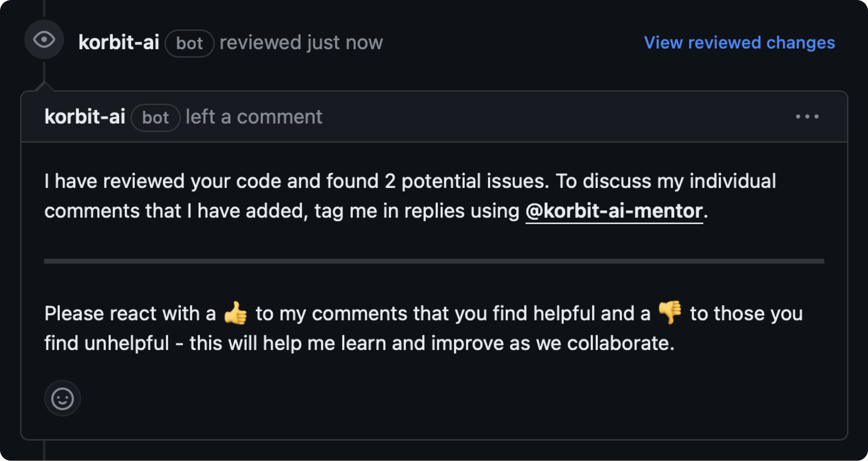The image size is (868, 461).
Task: Click the 'Please react with a' text
Action: tap(130, 313)
